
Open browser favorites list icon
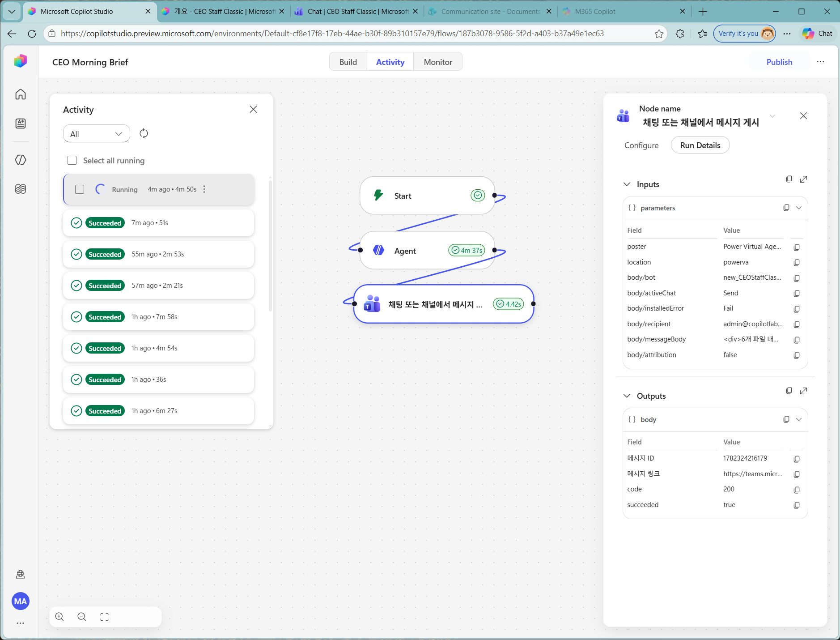point(702,34)
